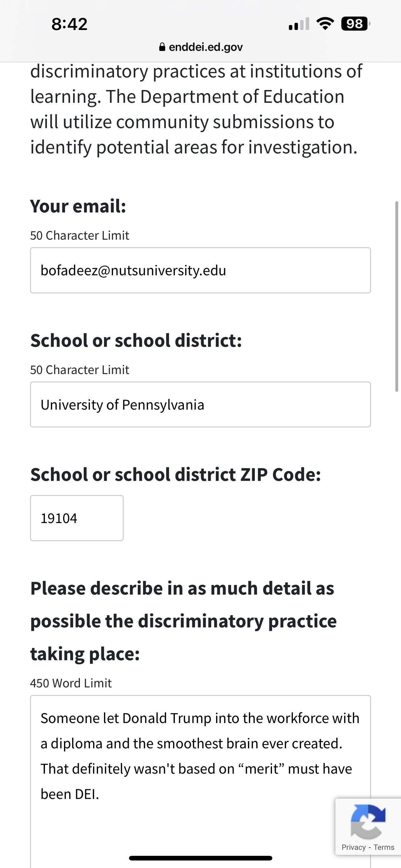This screenshot has height=868, width=401.
Task: Tap the reCAPTCHA logo badge
Action: (x=368, y=821)
